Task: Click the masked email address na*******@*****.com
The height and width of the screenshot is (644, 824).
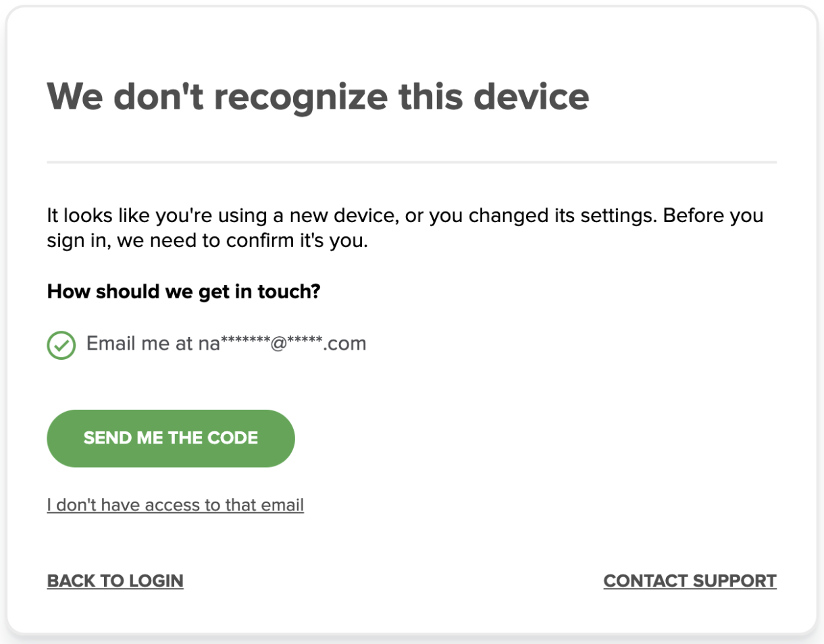Action: 282,344
